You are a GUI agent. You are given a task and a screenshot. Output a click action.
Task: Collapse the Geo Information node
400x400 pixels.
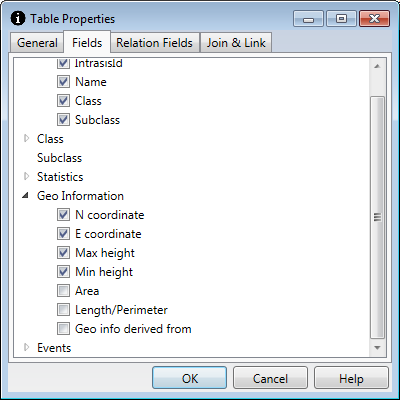26,196
